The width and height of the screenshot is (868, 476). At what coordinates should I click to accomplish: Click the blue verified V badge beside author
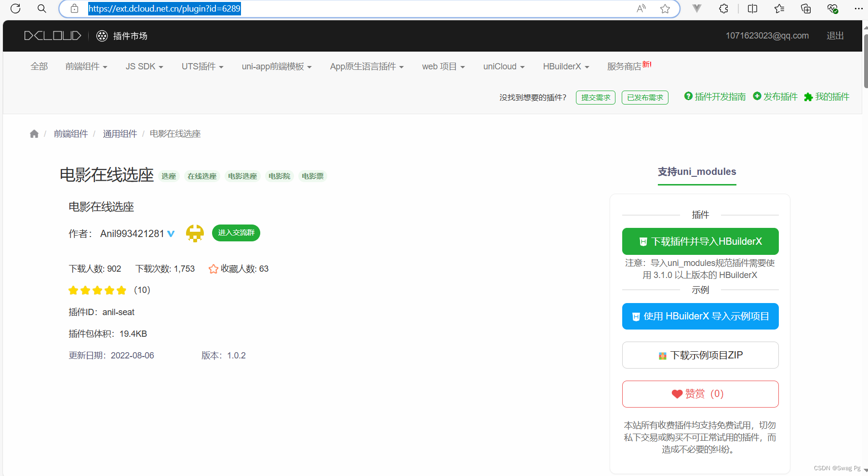[x=171, y=234]
